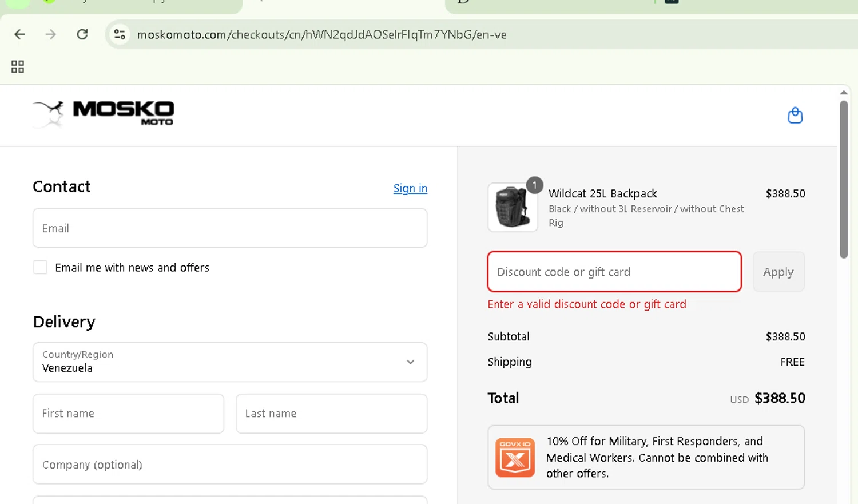
Task: Focus the Discount code or gift card field
Action: pos(614,272)
